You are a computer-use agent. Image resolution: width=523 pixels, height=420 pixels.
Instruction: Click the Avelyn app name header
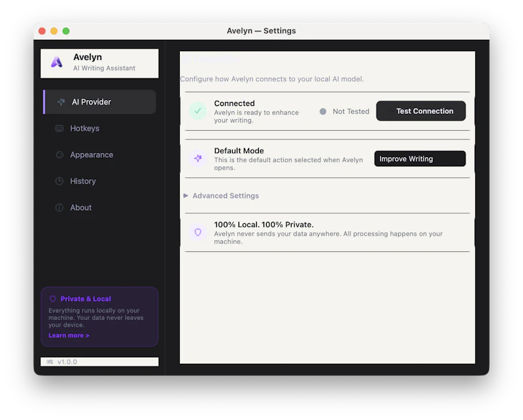[88, 57]
